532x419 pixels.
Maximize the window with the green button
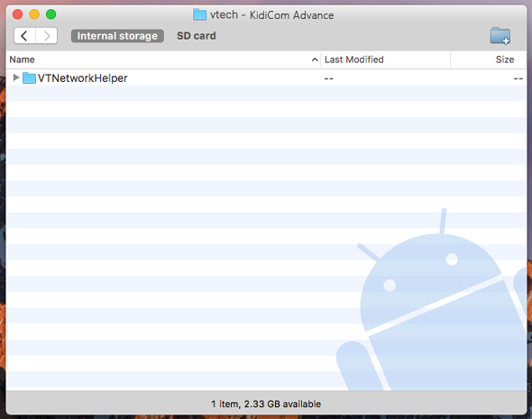point(51,14)
